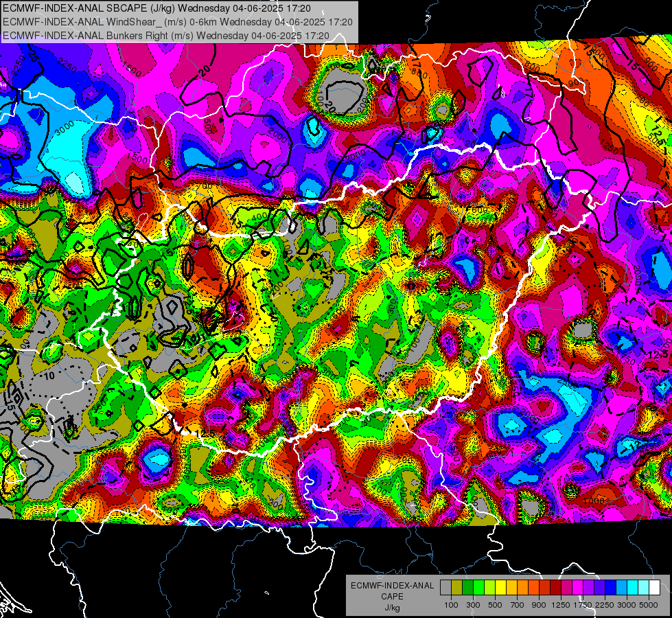Click the crimson-pink legend swatch after 1250
Screen dimensions: 672x618
566,588
